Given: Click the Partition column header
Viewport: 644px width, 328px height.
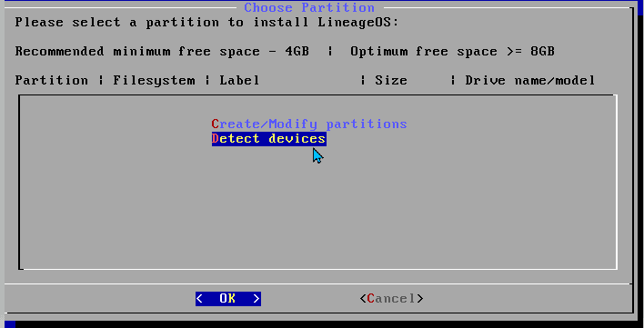Looking at the screenshot, I should tap(51, 80).
